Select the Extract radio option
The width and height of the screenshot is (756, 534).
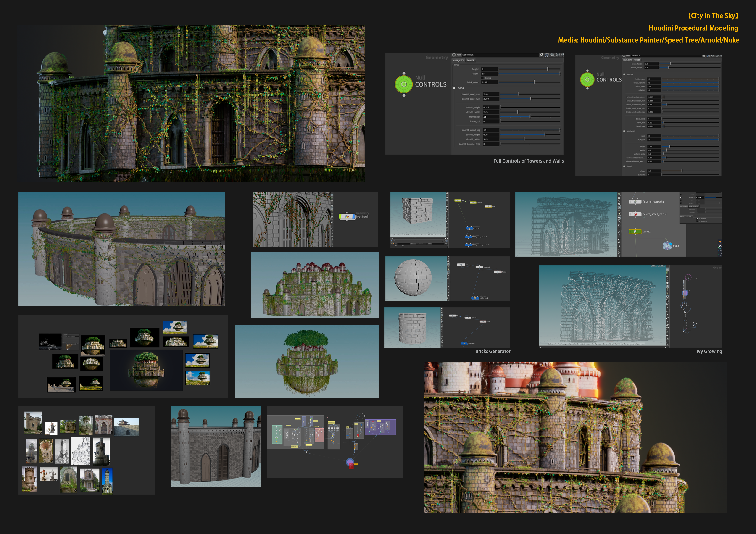coord(690,216)
